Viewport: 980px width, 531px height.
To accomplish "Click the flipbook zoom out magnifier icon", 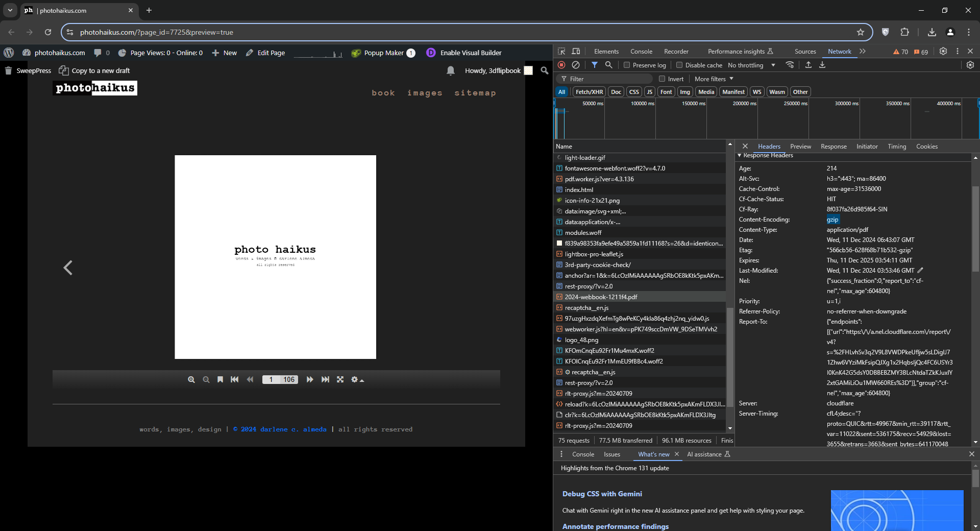I will click(206, 379).
